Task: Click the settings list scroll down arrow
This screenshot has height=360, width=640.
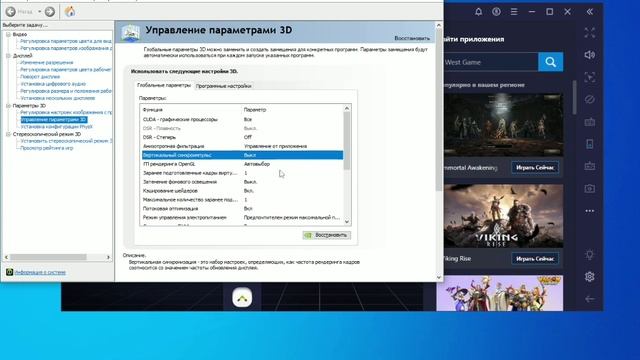Action: point(347,222)
